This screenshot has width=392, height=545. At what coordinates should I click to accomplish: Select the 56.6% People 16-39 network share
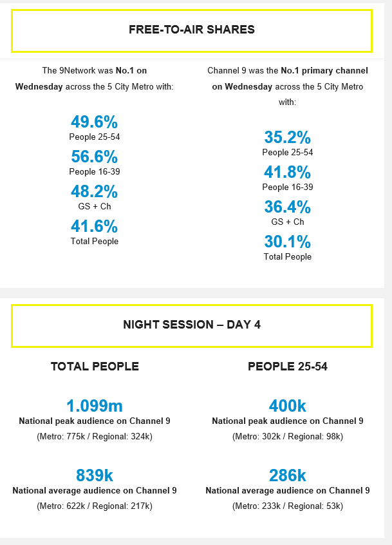[95, 157]
